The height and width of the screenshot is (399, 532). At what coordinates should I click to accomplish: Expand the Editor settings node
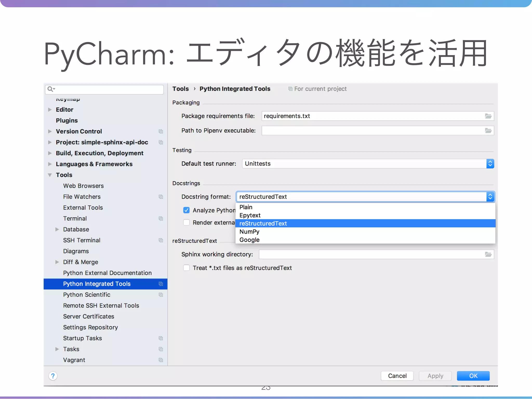[50, 110]
